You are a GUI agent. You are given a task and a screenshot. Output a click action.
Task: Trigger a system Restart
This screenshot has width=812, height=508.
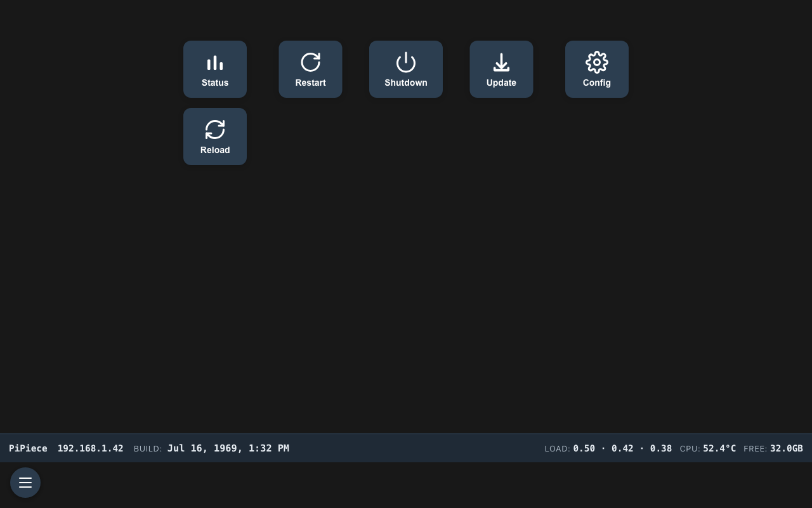click(x=310, y=69)
